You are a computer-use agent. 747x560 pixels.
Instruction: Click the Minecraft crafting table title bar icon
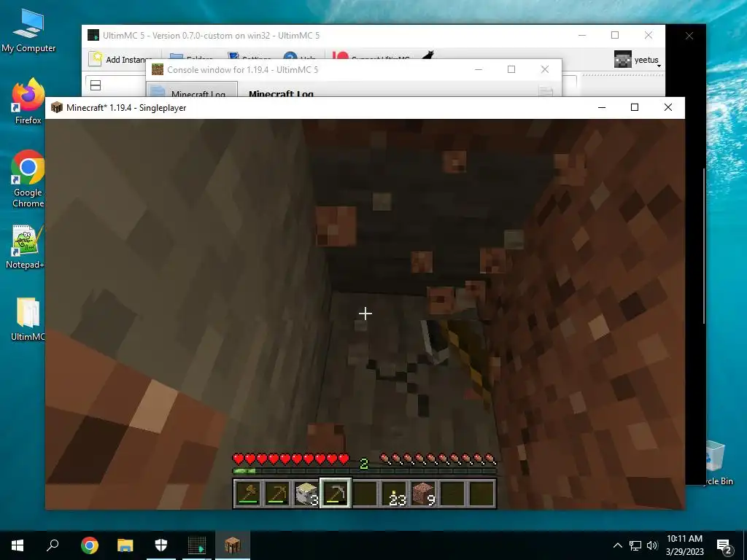tap(57, 107)
